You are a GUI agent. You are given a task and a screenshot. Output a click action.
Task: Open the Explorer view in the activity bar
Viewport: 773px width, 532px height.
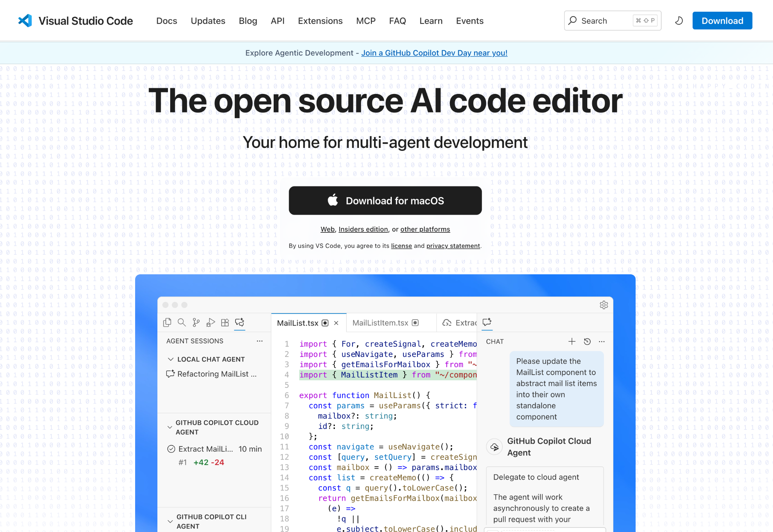[x=167, y=323]
